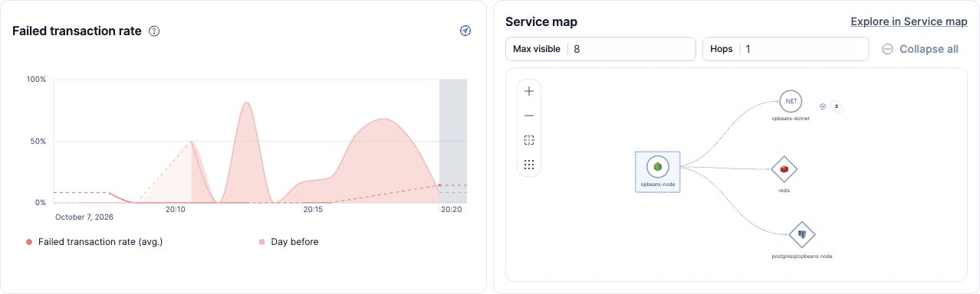Zoom out on the service map
Image resolution: width=980 pixels, height=294 pixels.
(529, 116)
